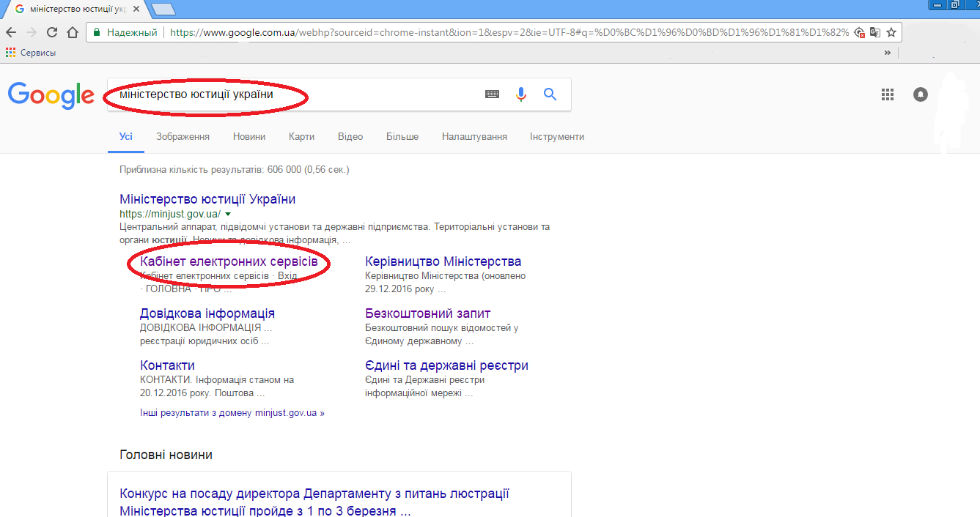Open the Міністерство юстиції України result
Viewport: 980px width, 517px height.
[207, 199]
